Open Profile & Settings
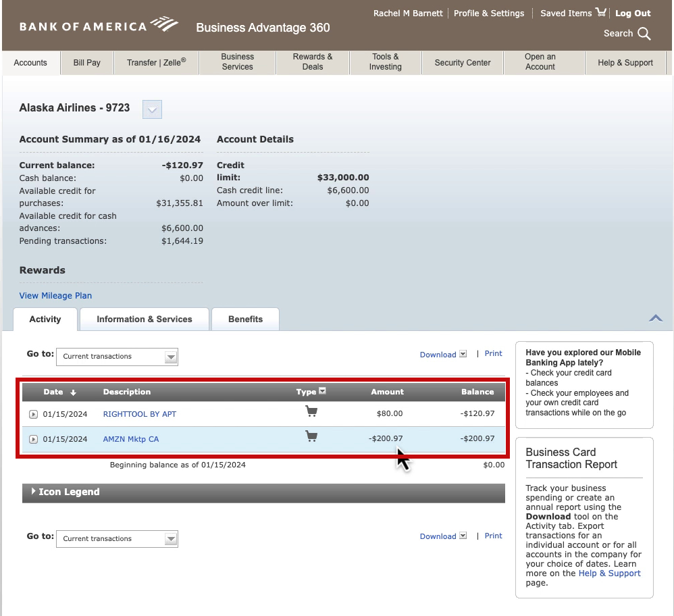This screenshot has width=674, height=616. click(x=489, y=14)
